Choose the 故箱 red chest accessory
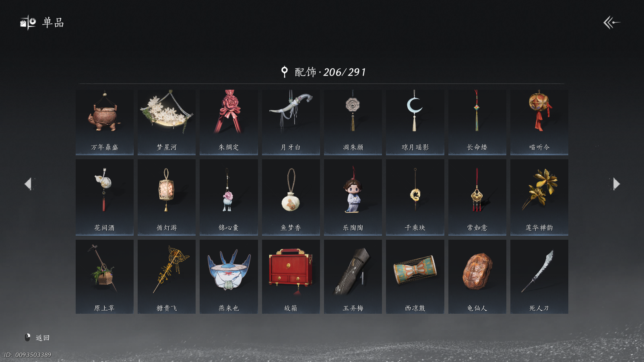The height and width of the screenshot is (362, 644). (x=291, y=277)
